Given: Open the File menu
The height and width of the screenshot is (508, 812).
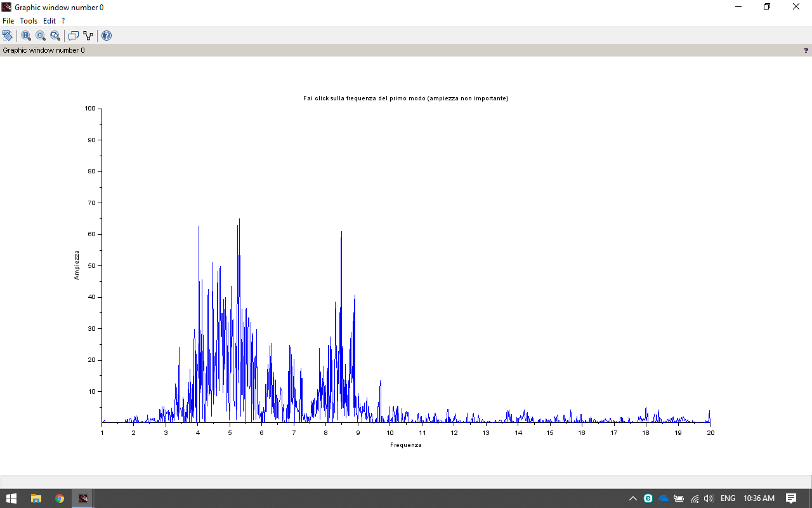Looking at the screenshot, I should click(x=8, y=21).
